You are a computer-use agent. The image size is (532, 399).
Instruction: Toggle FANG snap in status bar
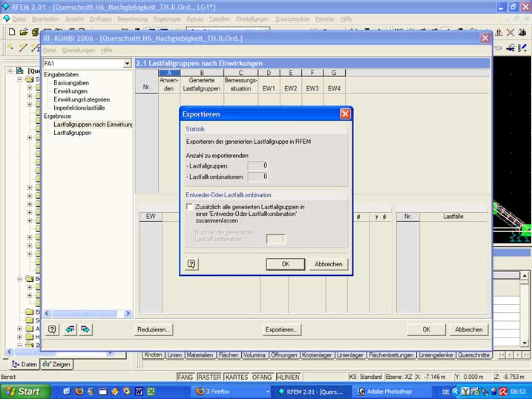(185, 377)
